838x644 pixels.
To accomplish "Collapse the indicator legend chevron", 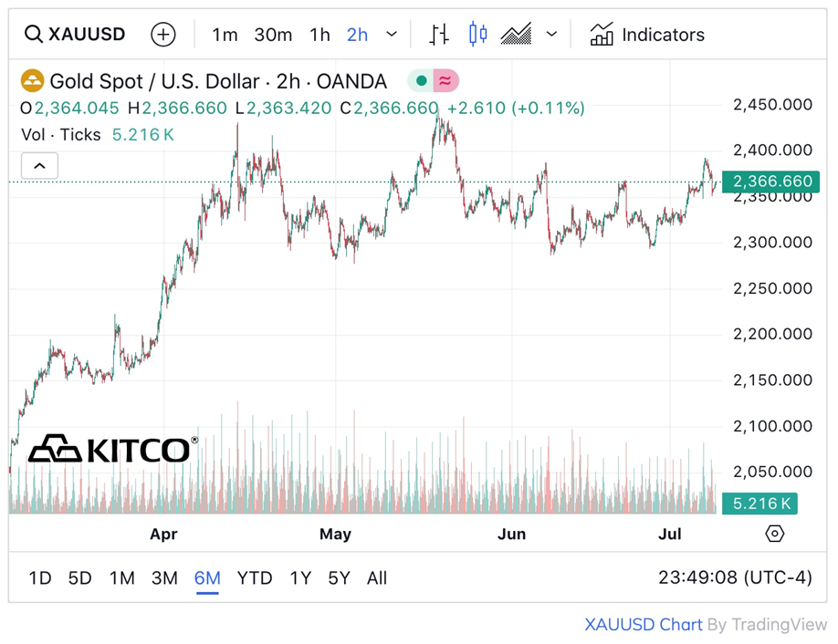I will click(39, 166).
